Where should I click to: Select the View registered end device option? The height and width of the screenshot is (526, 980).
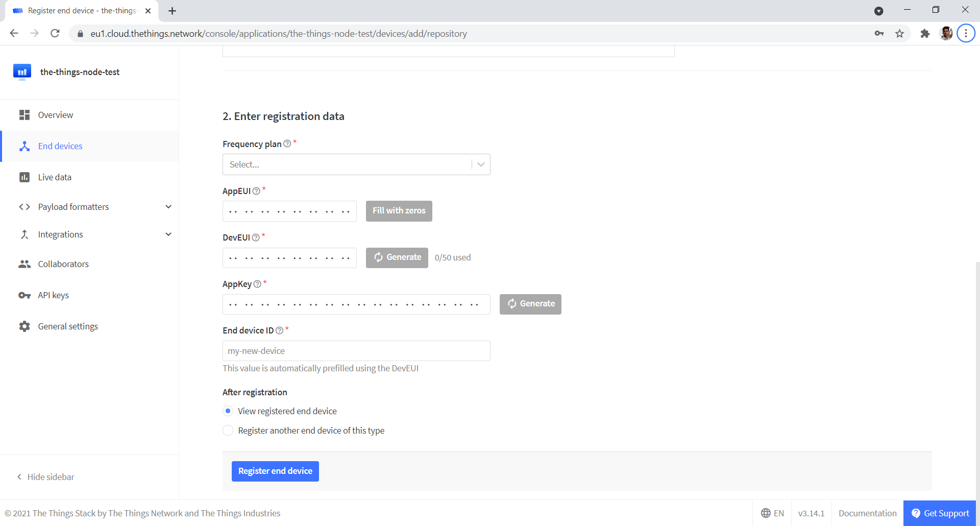[x=228, y=411]
